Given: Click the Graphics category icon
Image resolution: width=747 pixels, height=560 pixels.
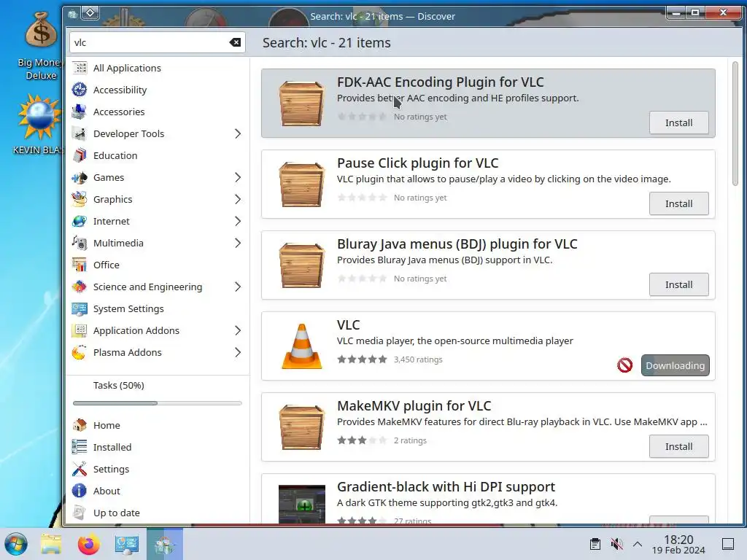Looking at the screenshot, I should (80, 200).
